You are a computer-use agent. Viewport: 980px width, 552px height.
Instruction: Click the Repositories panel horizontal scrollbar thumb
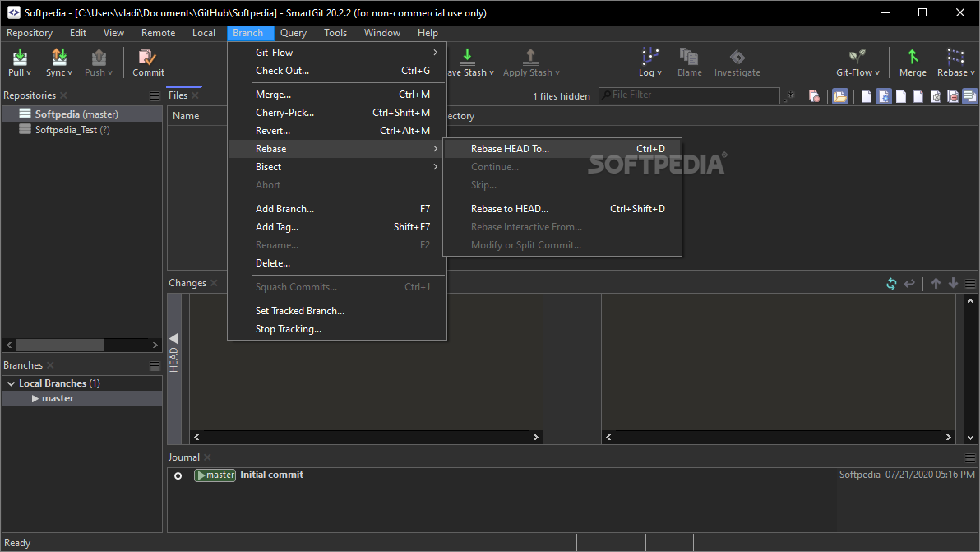tap(60, 345)
